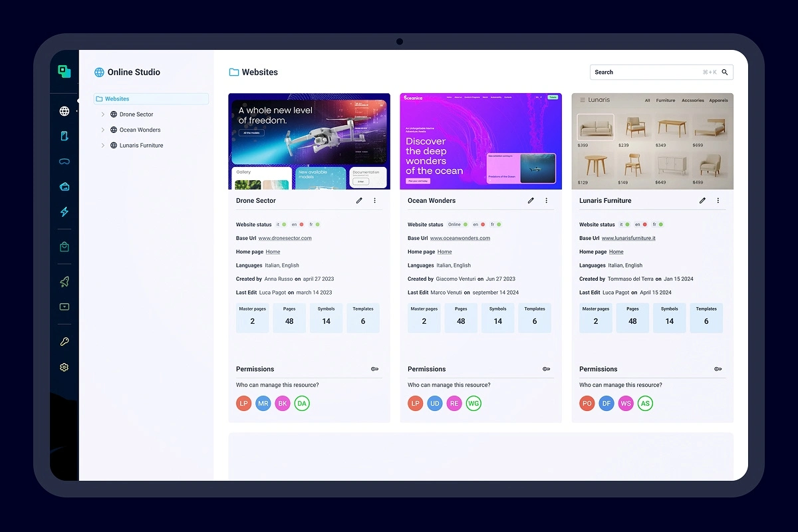Click the rocket icon in sidebar
This screenshot has width=798, height=532.
click(x=65, y=282)
